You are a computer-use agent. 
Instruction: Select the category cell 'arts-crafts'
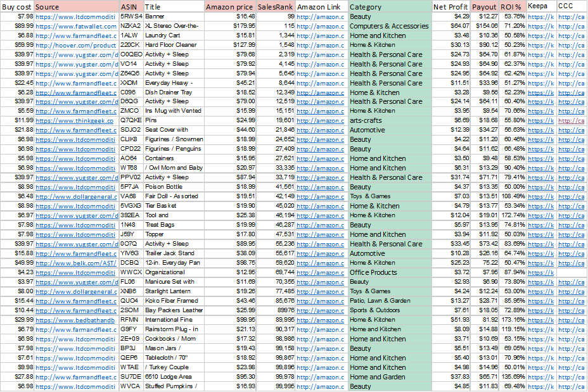390,120
